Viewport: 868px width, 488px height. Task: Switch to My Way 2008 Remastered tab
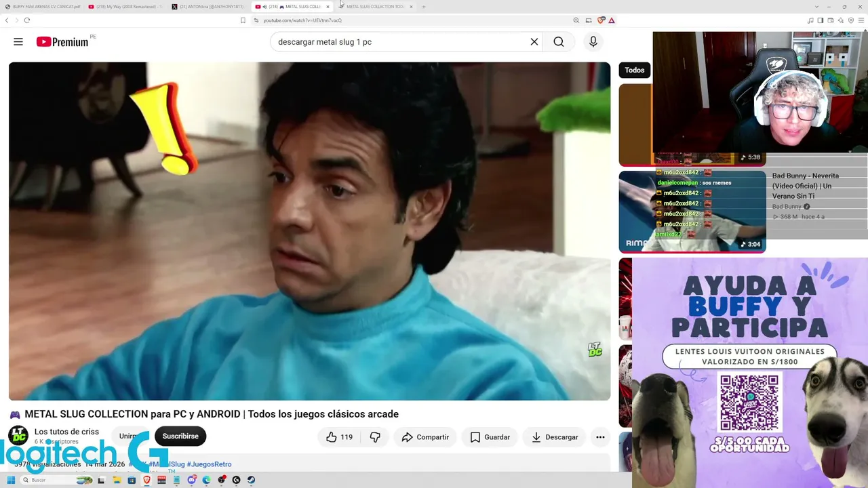125,7
